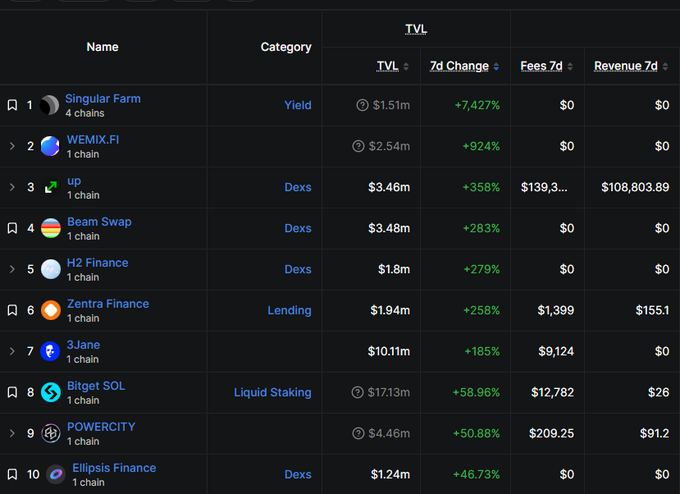Open the Yield category link
Viewport: 680px width, 494px height.
click(298, 105)
